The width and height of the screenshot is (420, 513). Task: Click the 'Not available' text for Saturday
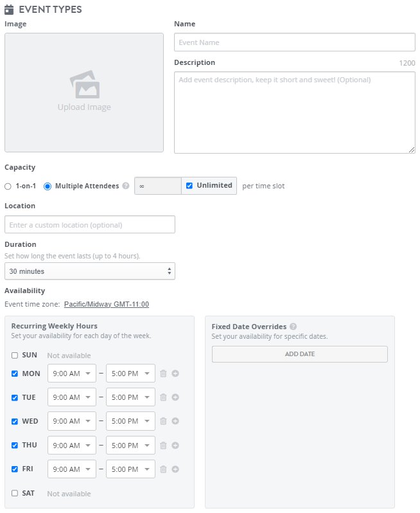[x=69, y=494]
